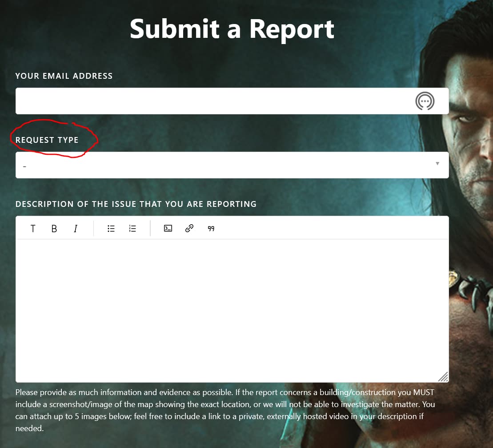The width and height of the screenshot is (493, 448).
Task: Insert a code block
Action: click(168, 228)
